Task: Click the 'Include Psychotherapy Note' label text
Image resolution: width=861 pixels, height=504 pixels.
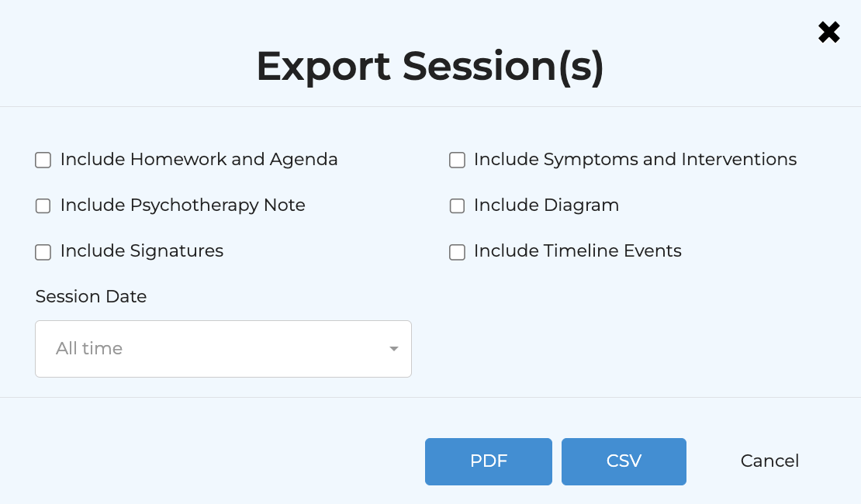Action: [x=182, y=205]
